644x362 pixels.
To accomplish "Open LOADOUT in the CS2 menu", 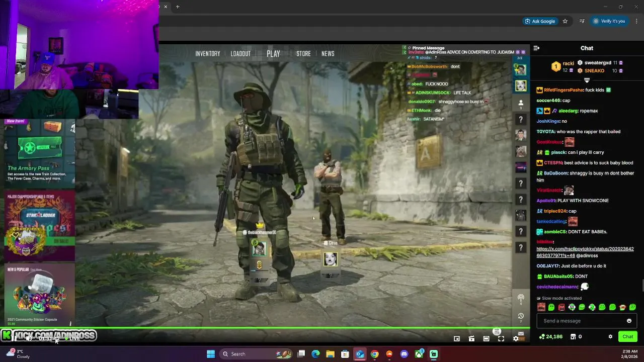I will [x=240, y=54].
